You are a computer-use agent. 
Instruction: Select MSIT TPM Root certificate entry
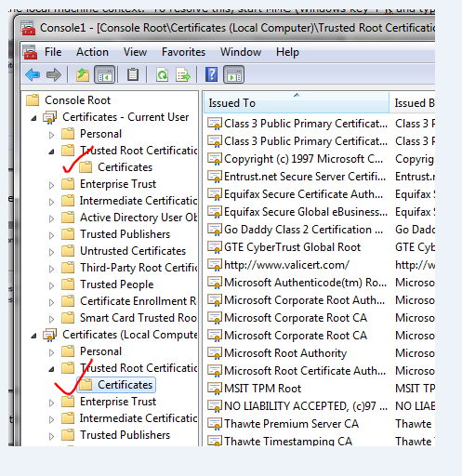(263, 389)
